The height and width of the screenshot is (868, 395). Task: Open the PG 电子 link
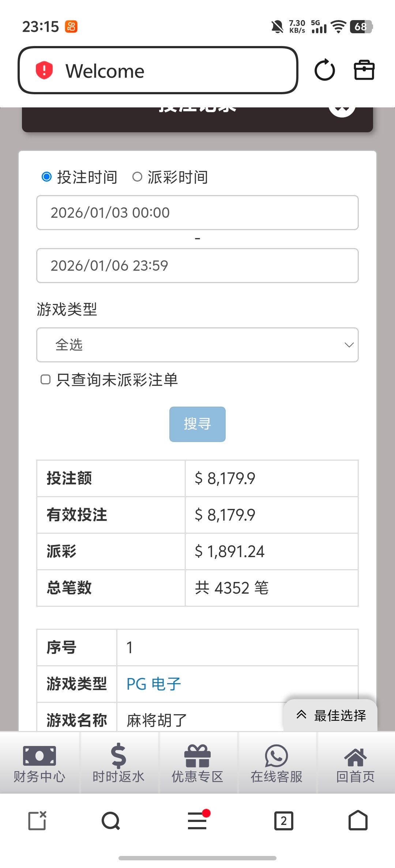click(x=154, y=684)
